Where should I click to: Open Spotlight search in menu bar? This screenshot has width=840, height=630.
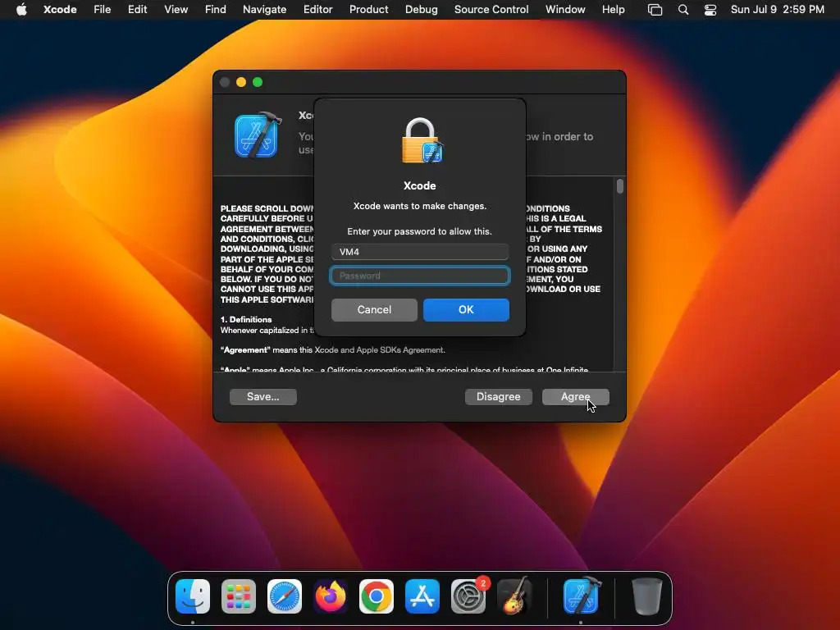(683, 10)
